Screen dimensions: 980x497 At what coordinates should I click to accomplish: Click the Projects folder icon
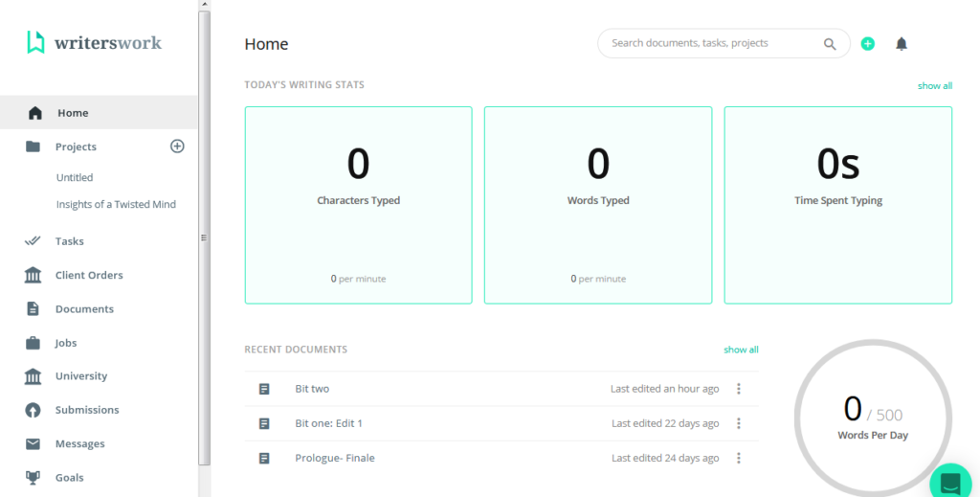[33, 147]
